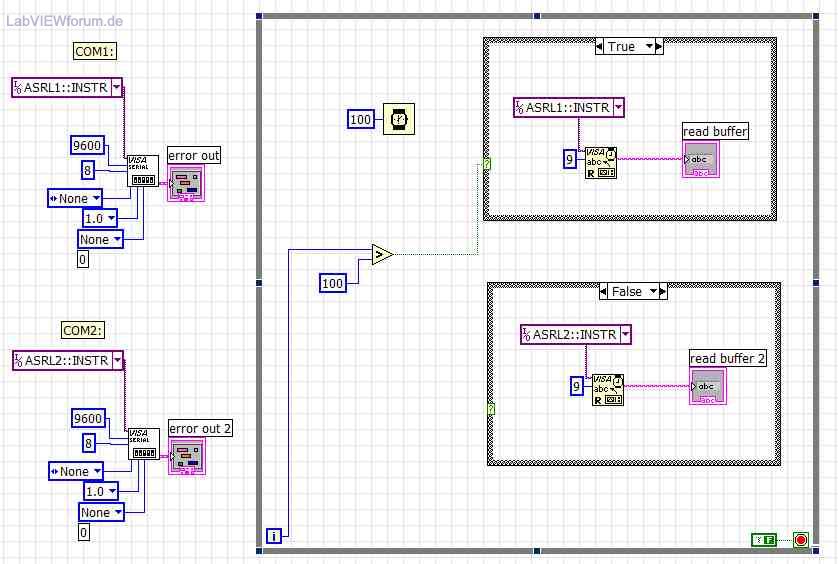Click the 100 constant wired to Wait
The height and width of the screenshot is (564, 838).
pyautogui.click(x=361, y=119)
